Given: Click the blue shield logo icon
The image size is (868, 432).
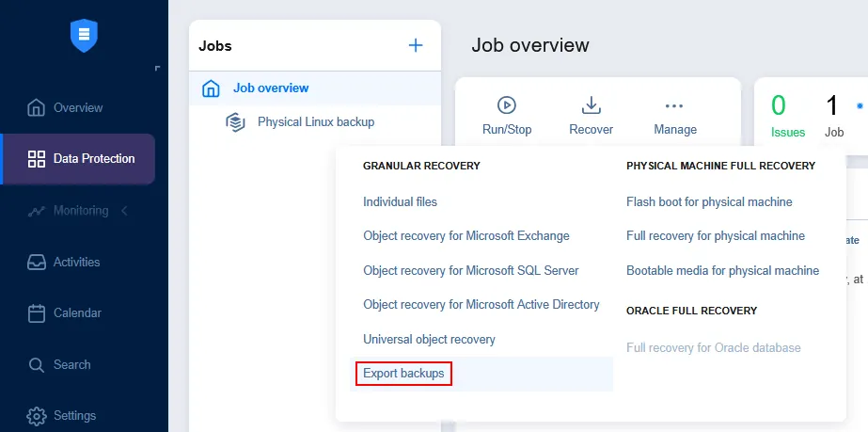Looking at the screenshot, I should [x=84, y=36].
